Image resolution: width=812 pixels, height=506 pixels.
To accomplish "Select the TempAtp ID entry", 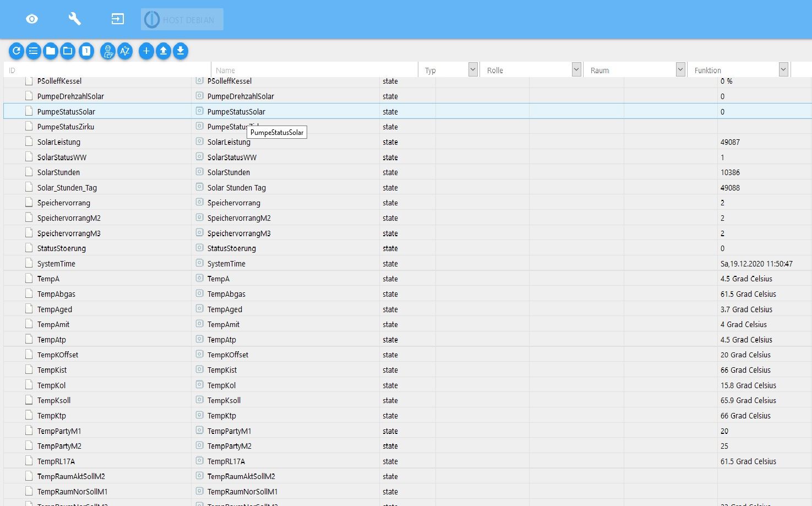I will coord(52,340).
